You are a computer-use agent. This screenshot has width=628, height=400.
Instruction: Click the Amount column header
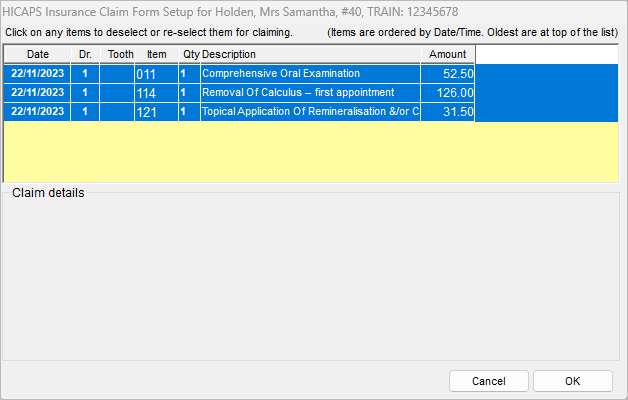pos(447,54)
